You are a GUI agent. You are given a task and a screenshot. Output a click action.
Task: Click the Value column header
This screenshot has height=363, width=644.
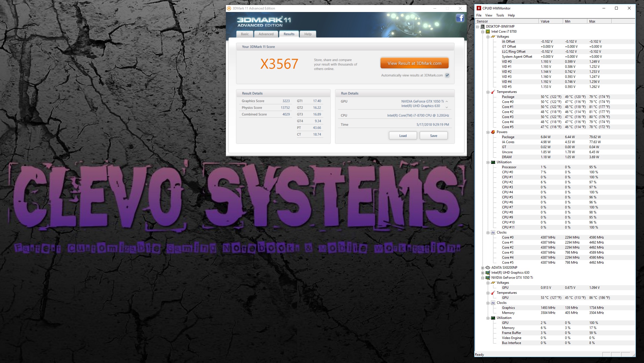551,21
